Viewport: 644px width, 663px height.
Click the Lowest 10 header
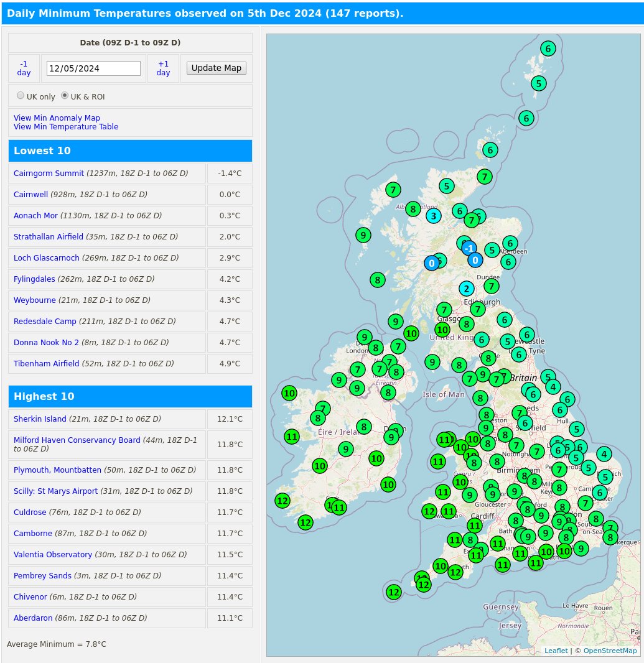(x=130, y=151)
